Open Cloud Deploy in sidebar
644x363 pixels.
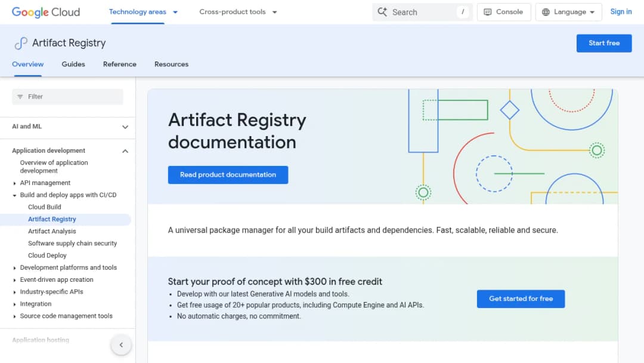click(x=47, y=256)
